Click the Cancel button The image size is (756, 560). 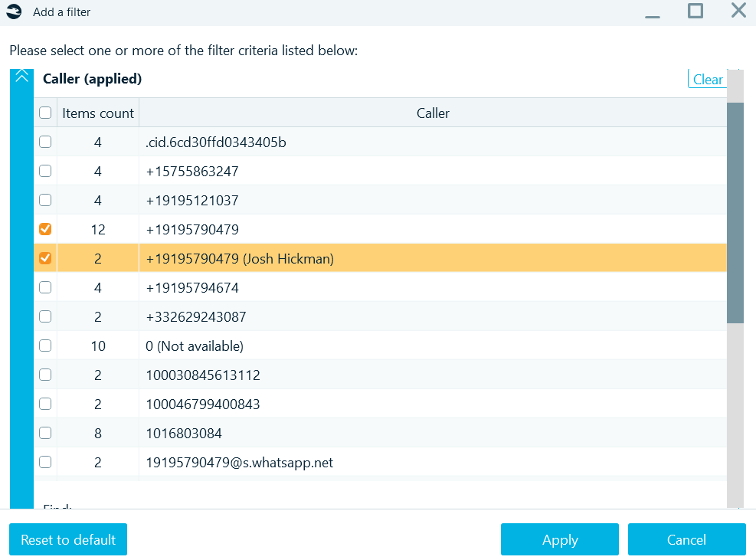(x=686, y=539)
